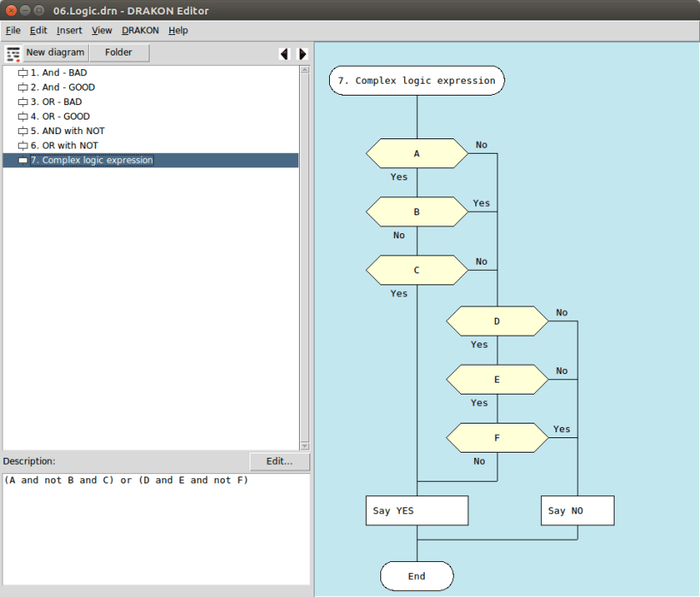Select the diagram header title icon
Viewport: 700px width, 597px height.
[x=417, y=81]
